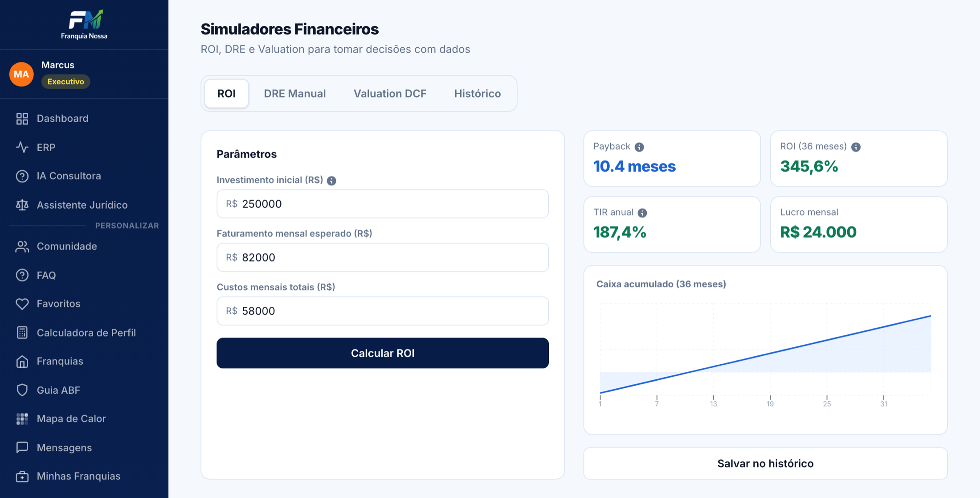Click the Dashboard grid icon
This screenshot has width=980, height=498.
tap(22, 119)
